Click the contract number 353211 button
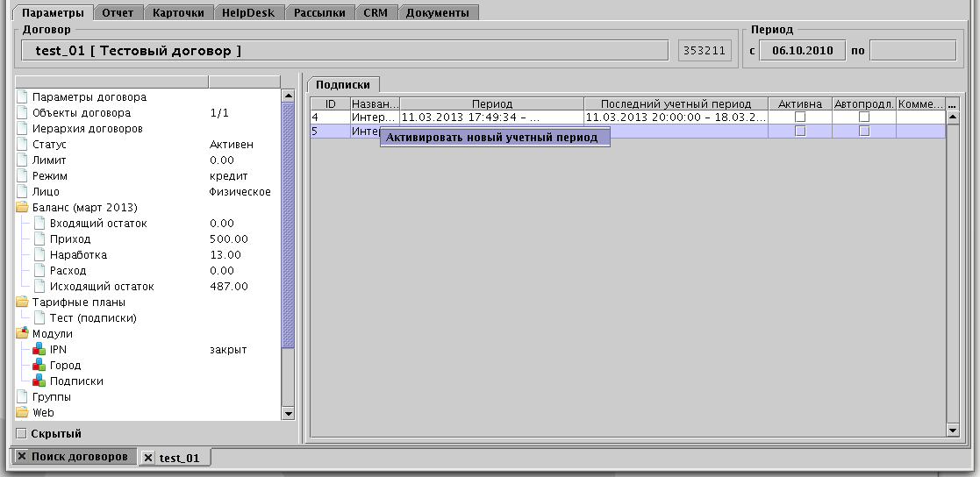The width and height of the screenshot is (980, 477). point(705,51)
